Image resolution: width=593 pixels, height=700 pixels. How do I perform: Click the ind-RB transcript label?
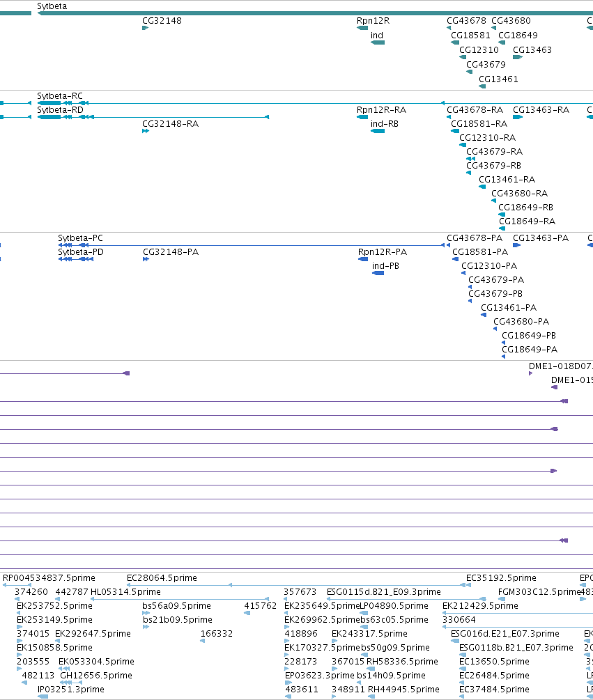[385, 124]
